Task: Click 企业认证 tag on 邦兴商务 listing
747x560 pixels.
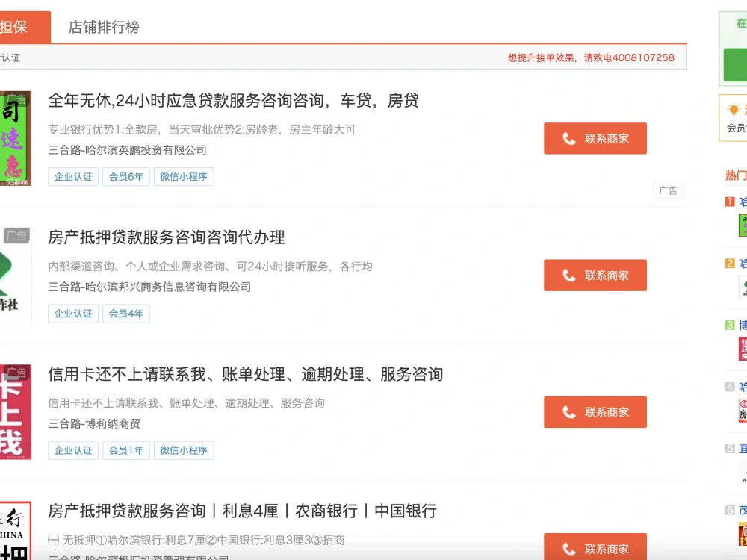Action: 73,314
